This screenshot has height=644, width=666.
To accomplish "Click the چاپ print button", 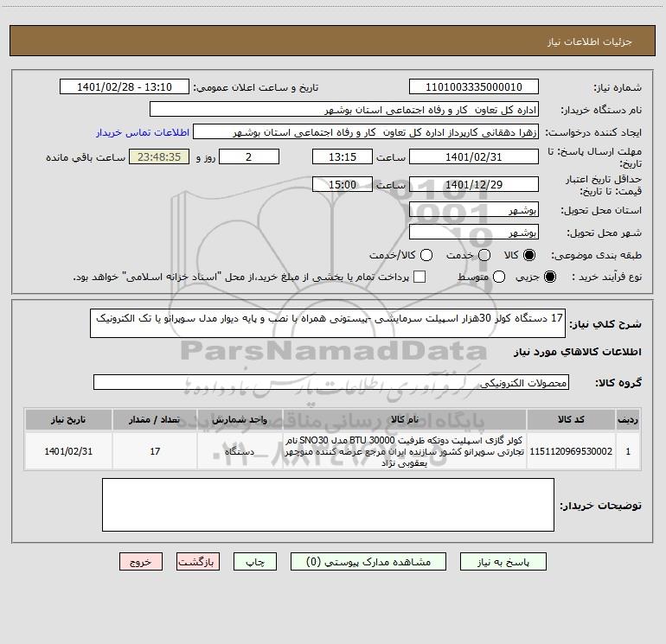I will (255, 562).
